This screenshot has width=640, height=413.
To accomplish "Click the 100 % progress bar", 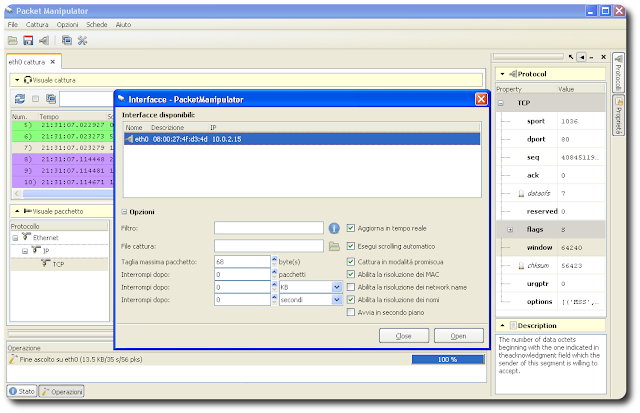I will coord(447,359).
